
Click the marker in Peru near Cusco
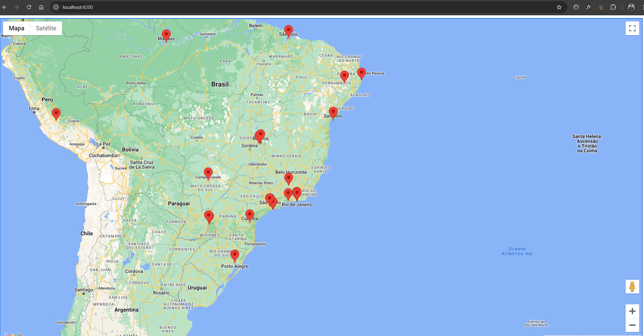pos(56,114)
